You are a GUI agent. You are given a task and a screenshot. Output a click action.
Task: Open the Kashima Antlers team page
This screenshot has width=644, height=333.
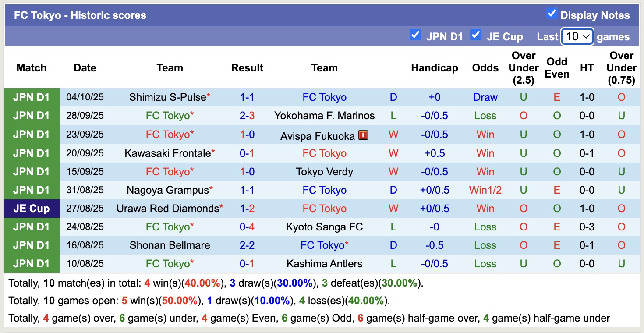click(x=324, y=263)
